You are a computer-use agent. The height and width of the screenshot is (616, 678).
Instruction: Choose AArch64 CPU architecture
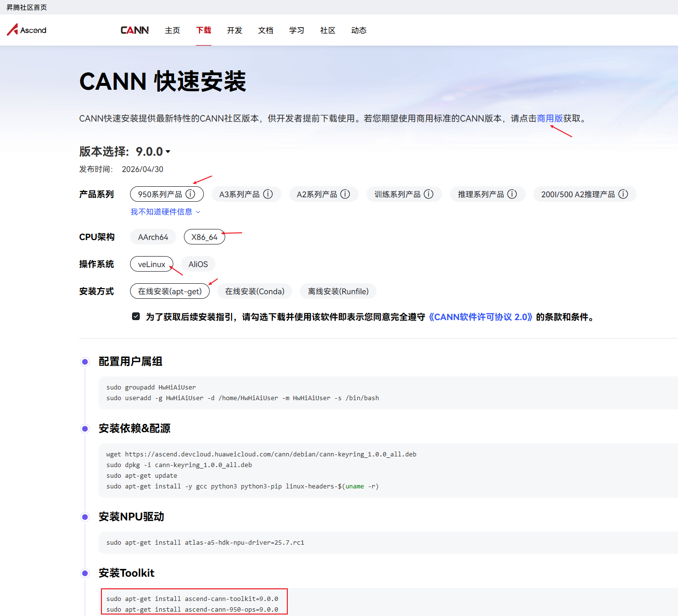(153, 237)
